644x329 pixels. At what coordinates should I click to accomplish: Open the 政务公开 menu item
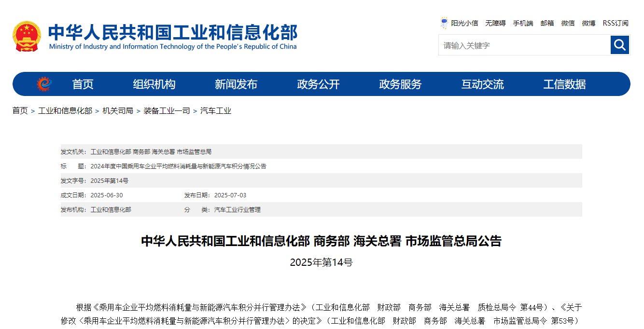click(318, 84)
